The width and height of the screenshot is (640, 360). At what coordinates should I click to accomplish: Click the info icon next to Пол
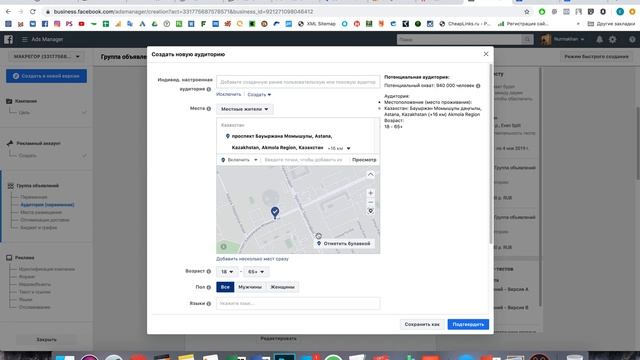coord(209,287)
